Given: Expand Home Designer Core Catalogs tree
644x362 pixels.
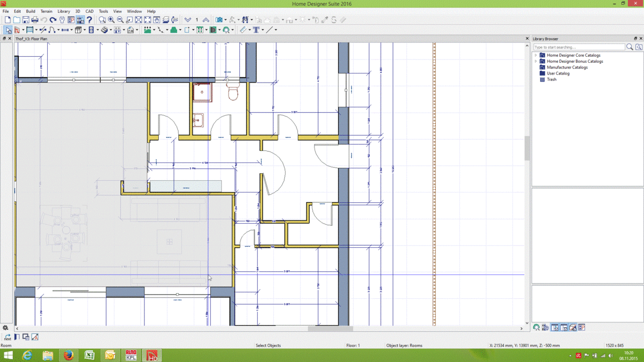Looking at the screenshot, I should (x=536, y=55).
